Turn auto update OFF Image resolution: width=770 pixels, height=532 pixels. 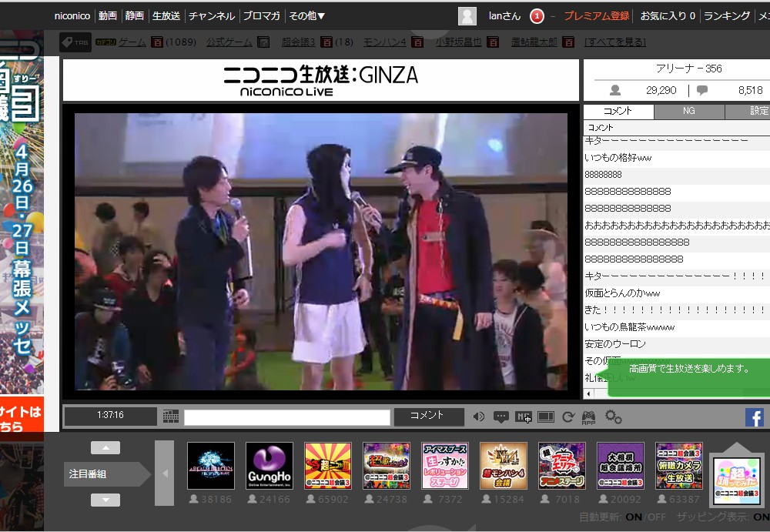[657, 517]
